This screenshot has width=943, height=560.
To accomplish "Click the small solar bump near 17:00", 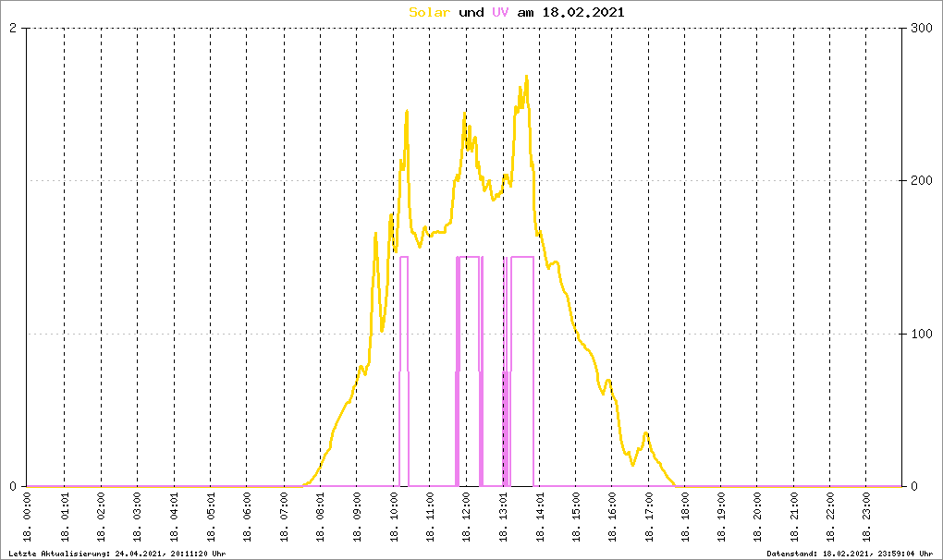I will tap(646, 433).
